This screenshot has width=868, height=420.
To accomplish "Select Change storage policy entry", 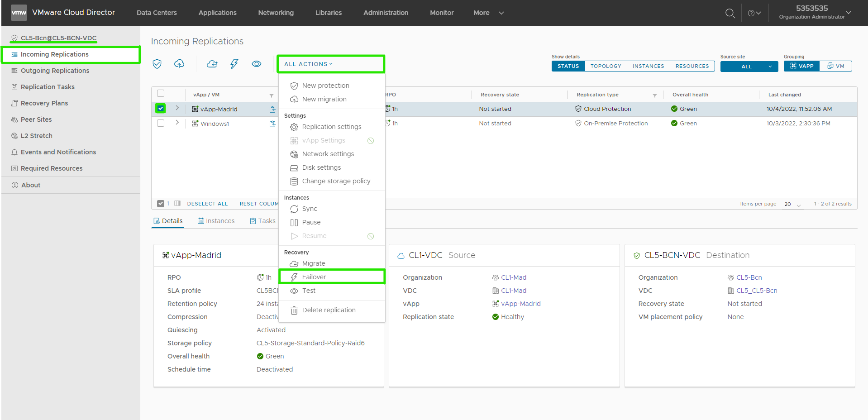I will point(332,181).
